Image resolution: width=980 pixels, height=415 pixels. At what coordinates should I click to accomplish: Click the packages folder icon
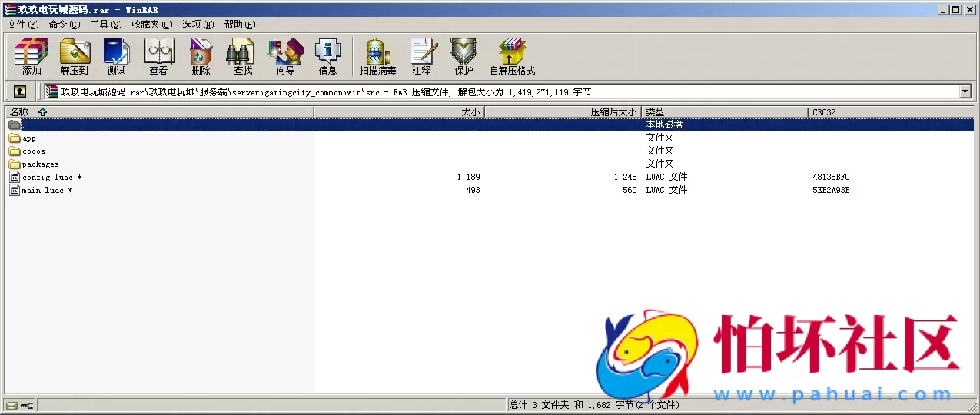(15, 164)
